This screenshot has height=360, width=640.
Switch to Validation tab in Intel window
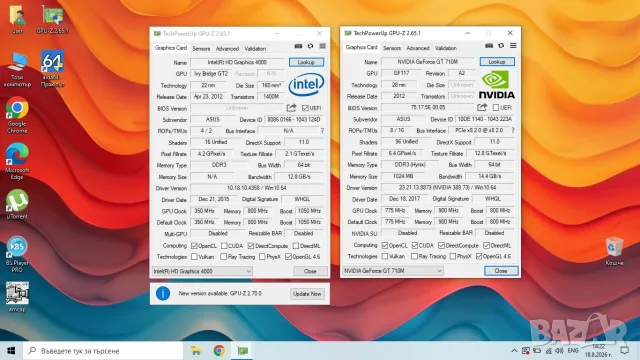click(255, 49)
